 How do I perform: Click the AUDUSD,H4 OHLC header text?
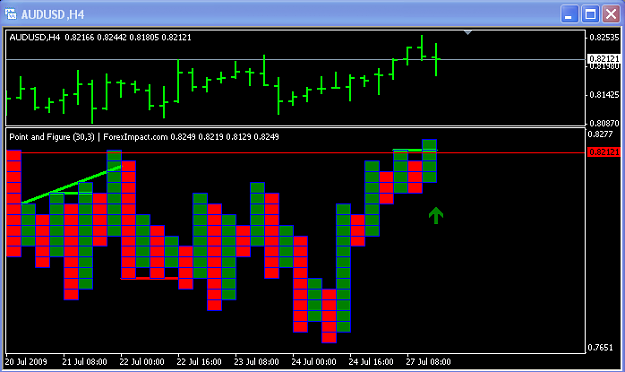click(100, 37)
